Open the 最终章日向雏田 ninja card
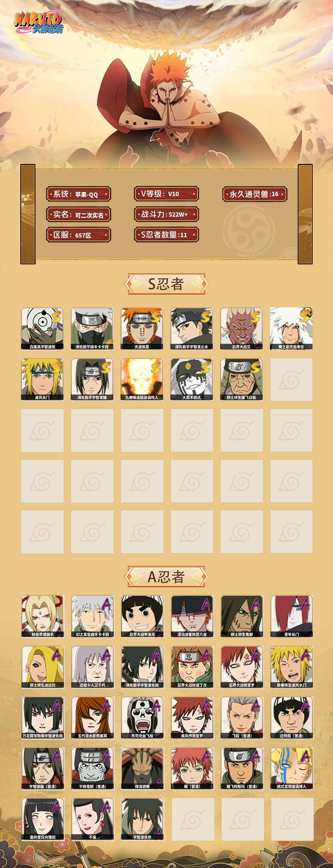 point(42,819)
